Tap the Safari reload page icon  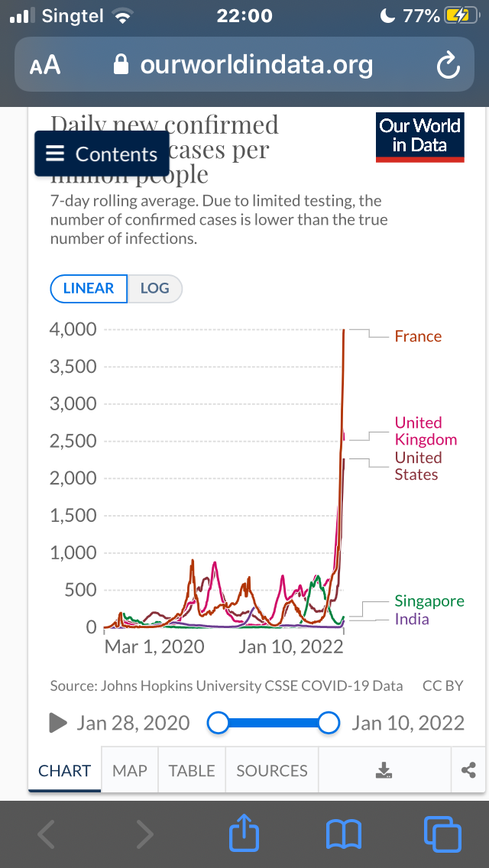click(x=448, y=66)
